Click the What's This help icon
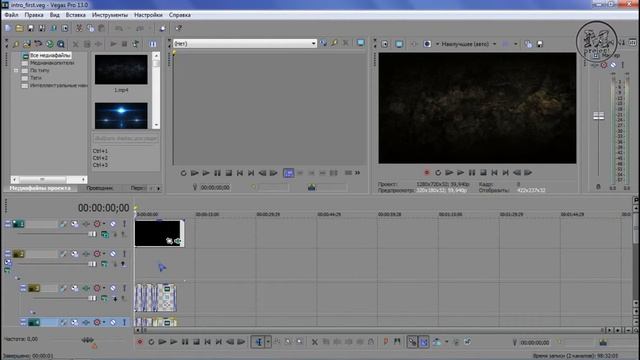This screenshot has height=360, width=640. coord(178,28)
